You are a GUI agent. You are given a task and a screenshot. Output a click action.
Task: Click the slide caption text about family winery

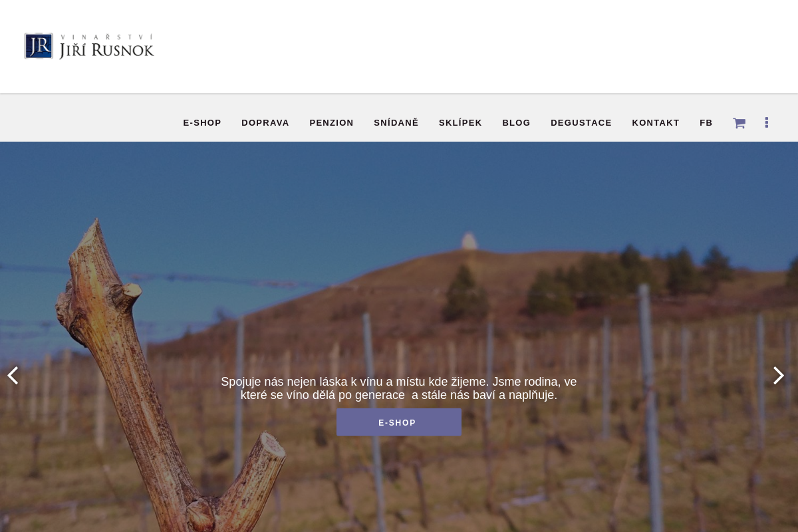(x=399, y=388)
